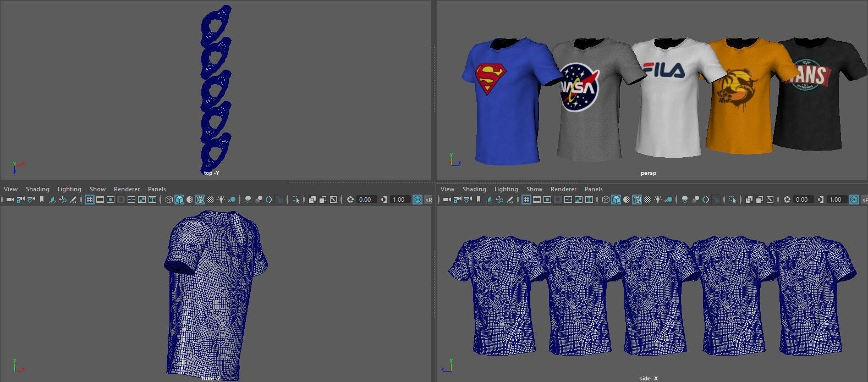
Task: Click 2D Pan/Zoom icon in front -Z panel
Action: pos(63,200)
